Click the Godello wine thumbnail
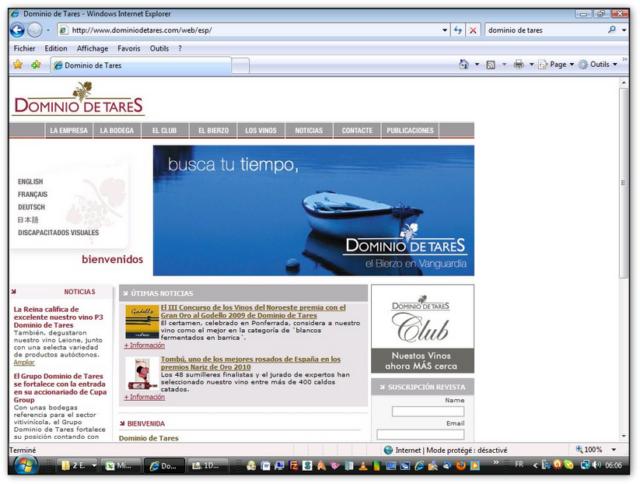The image size is (640, 484). (142, 321)
